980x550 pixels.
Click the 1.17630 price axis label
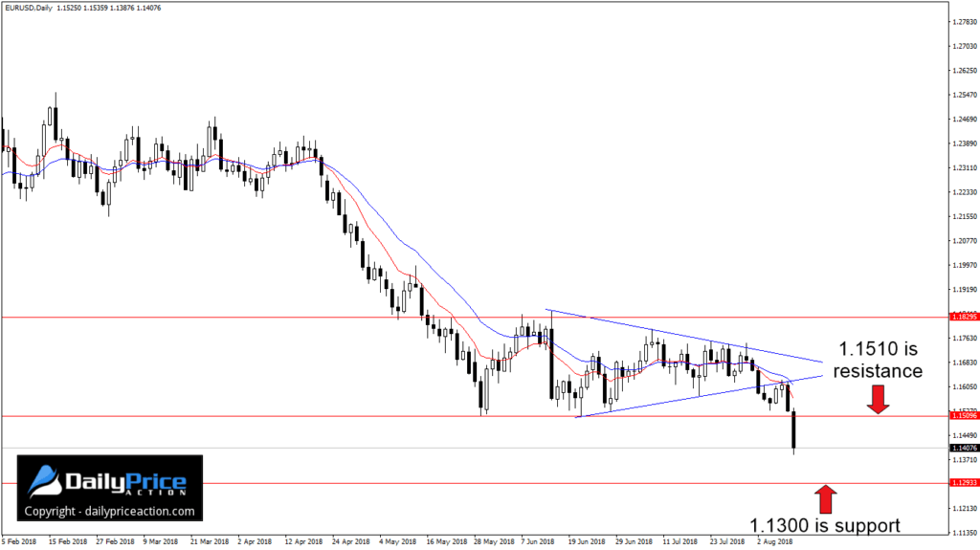click(965, 338)
